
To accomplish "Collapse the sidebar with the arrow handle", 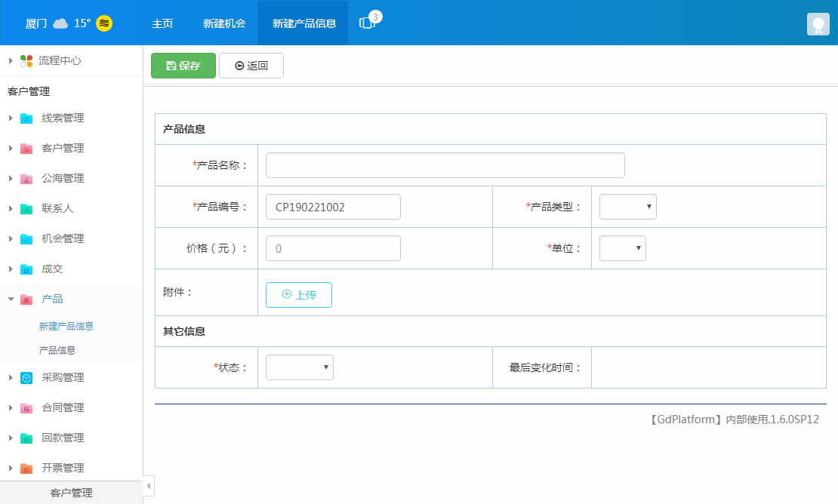I will (x=149, y=486).
